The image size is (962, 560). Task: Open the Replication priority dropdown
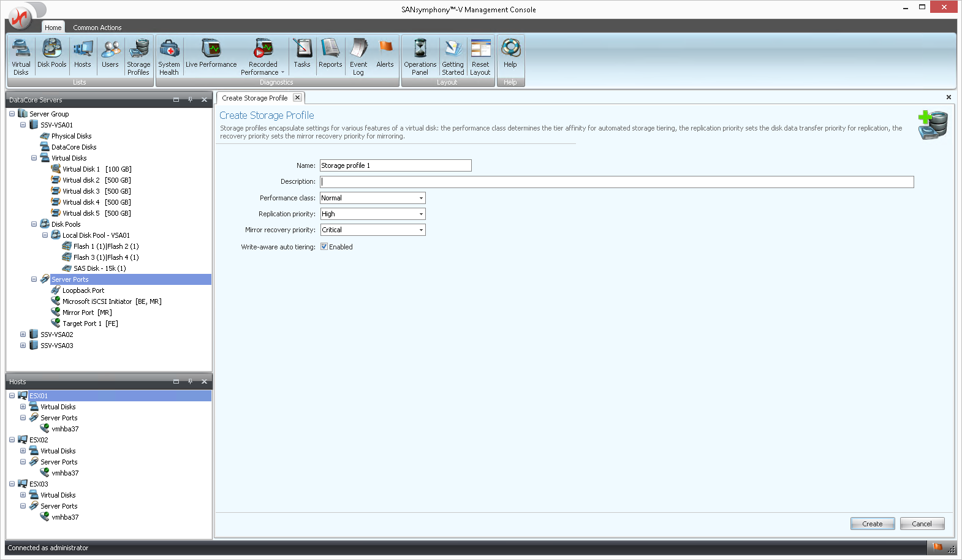coord(421,214)
